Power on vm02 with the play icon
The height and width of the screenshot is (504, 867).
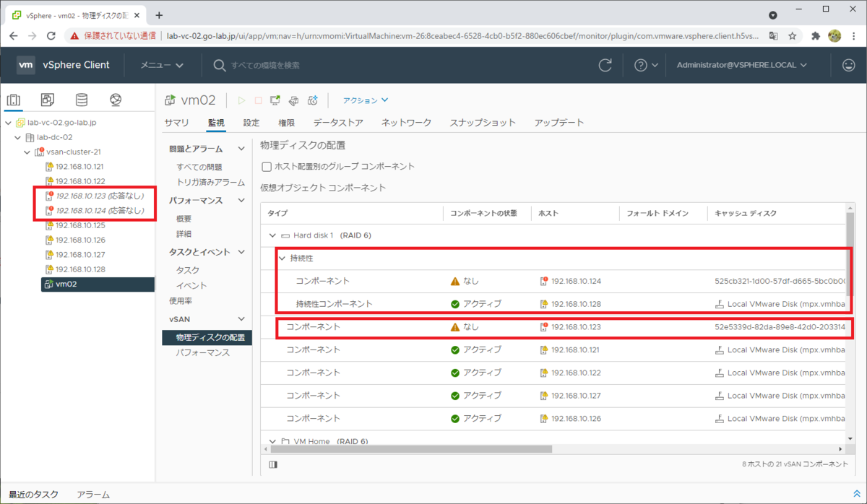point(241,100)
